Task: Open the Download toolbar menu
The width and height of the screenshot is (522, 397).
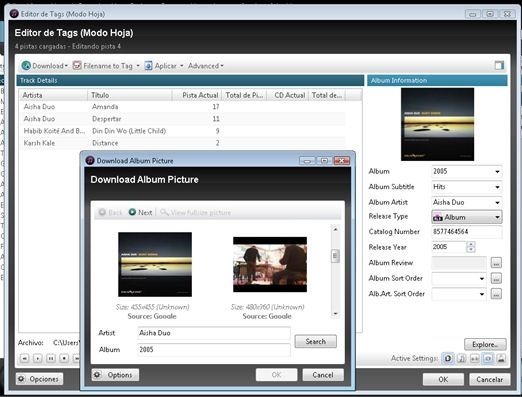Action: coord(44,66)
